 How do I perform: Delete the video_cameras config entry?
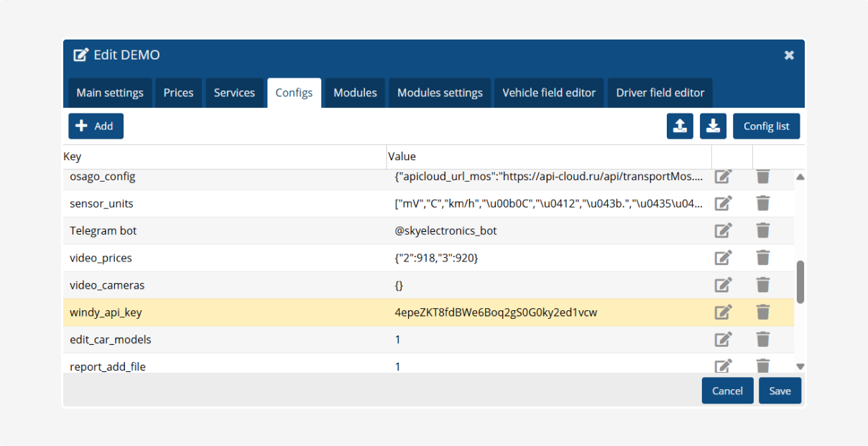point(763,285)
